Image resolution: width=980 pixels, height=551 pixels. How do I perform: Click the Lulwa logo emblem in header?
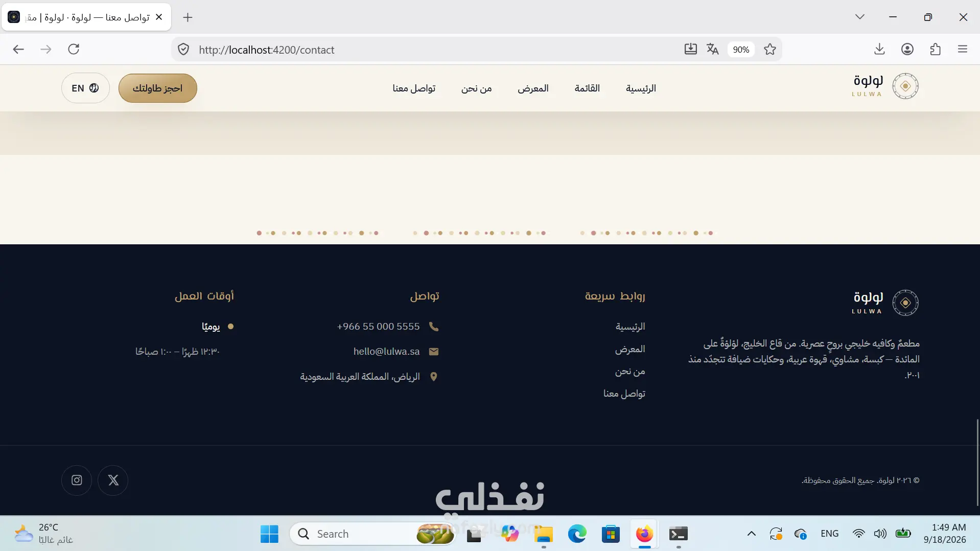coord(905,86)
